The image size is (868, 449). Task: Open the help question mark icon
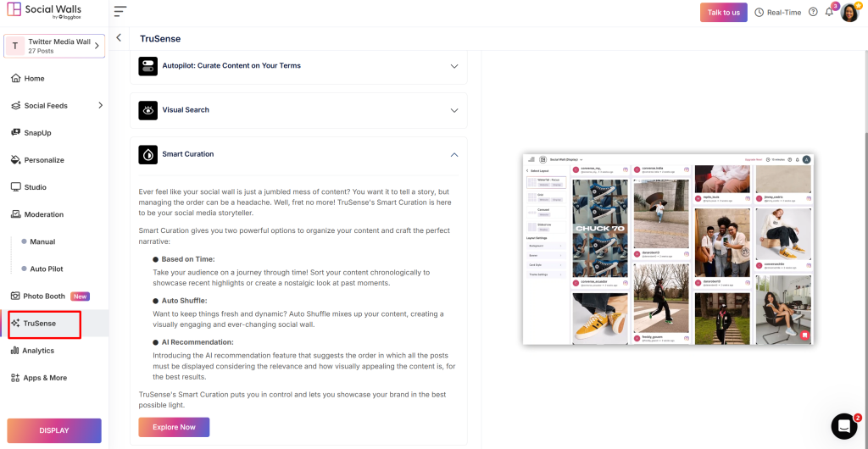click(813, 12)
